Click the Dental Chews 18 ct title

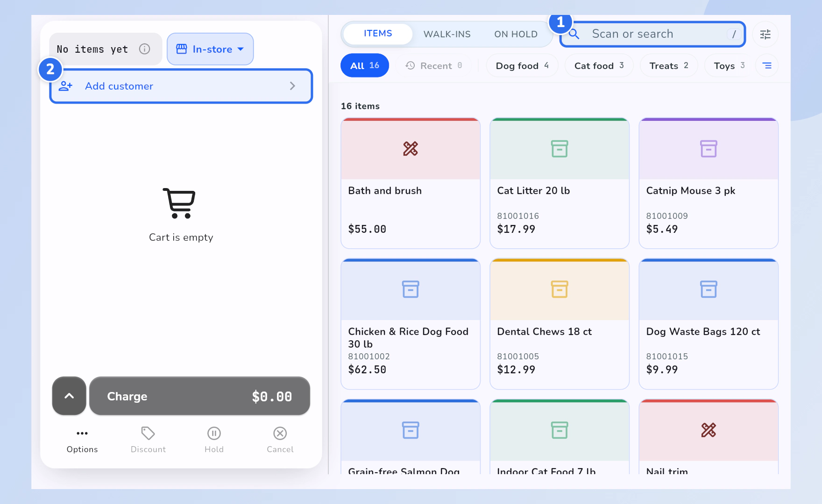(x=544, y=332)
